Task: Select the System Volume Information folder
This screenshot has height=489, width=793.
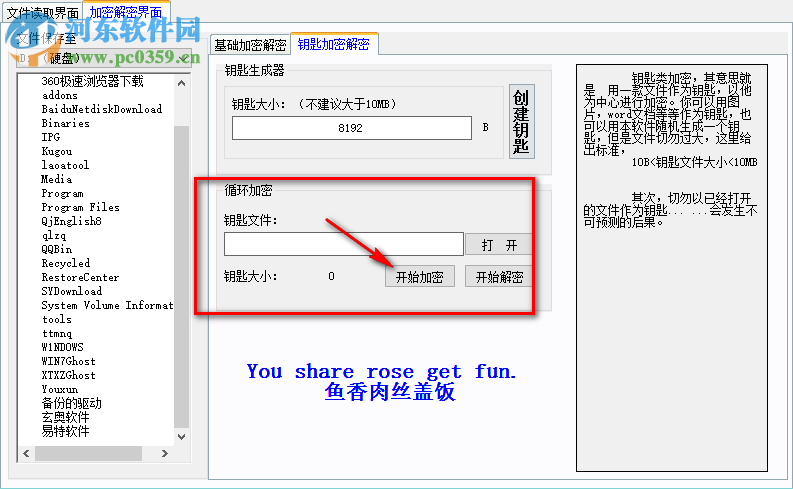Action: (x=107, y=305)
